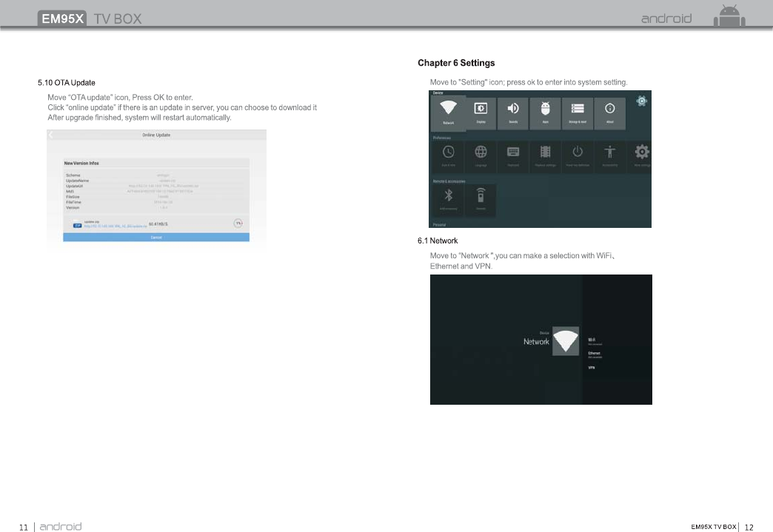Select Wi-Fi in the Network menu
This screenshot has height=532, width=773.
tap(595, 341)
